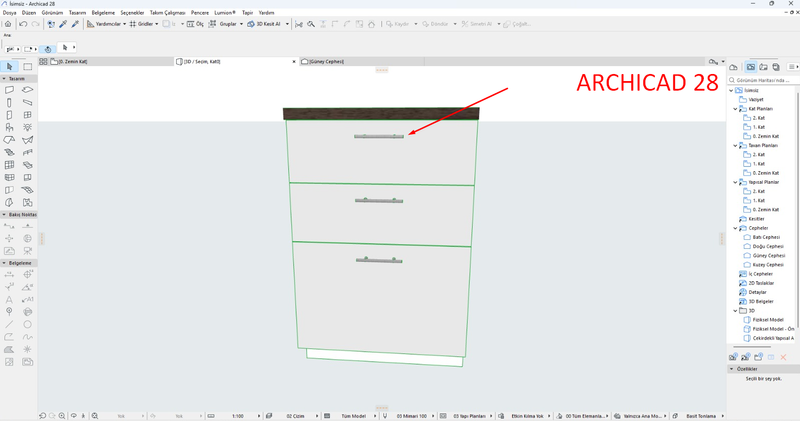Select the linear Dimension tool
The height and width of the screenshot is (421, 800).
[9, 275]
